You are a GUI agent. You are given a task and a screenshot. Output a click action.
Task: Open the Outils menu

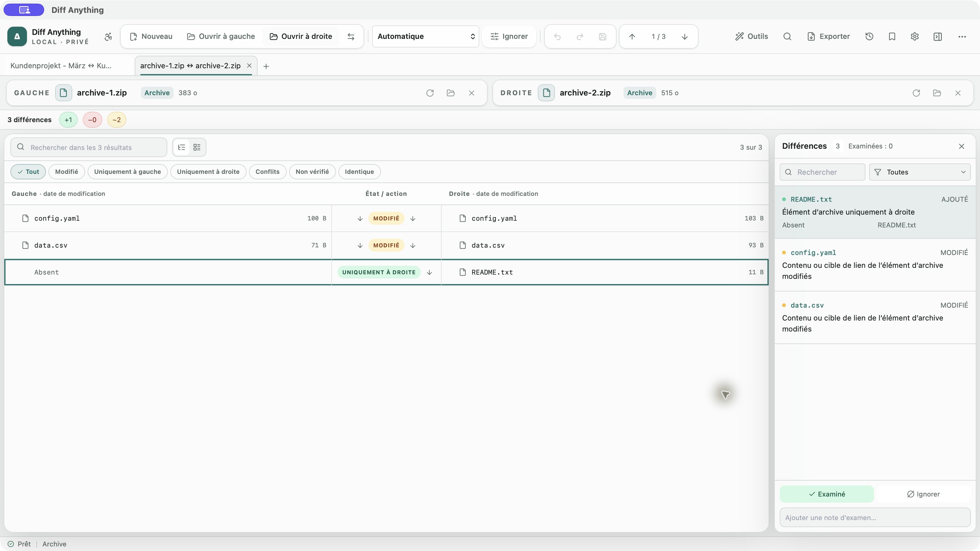click(x=751, y=36)
